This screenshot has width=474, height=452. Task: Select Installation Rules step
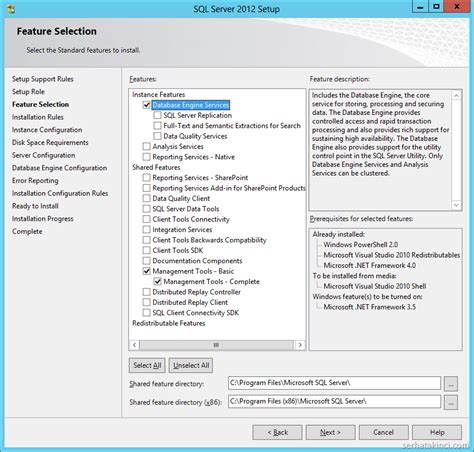pyautogui.click(x=38, y=117)
